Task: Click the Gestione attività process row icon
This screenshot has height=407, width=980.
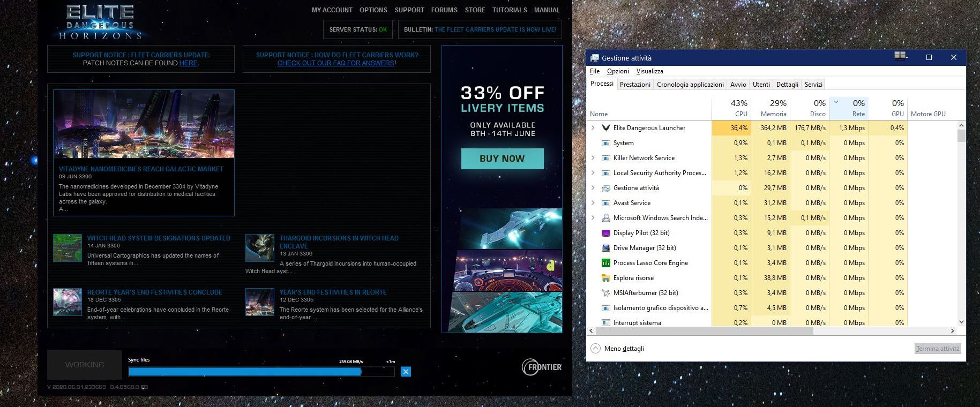Action: pyautogui.click(x=606, y=188)
